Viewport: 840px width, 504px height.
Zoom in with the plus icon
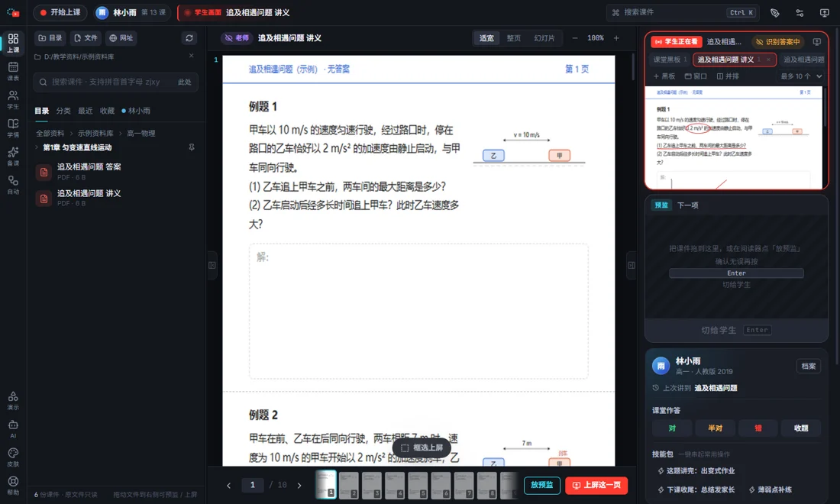616,38
